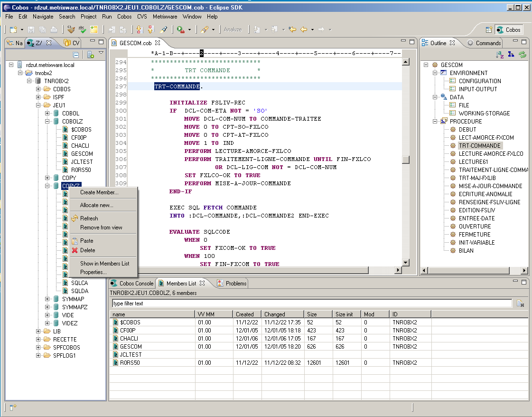Click the highlighter pen toolbar icon
Viewport: 532px width, 417px height.
[164, 29]
